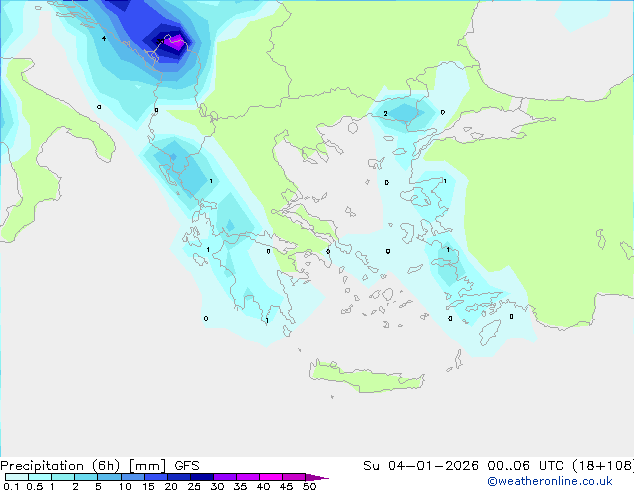634x490 pixels.
Task: Click the legend value label '25'
Action: pyautogui.click(x=194, y=486)
